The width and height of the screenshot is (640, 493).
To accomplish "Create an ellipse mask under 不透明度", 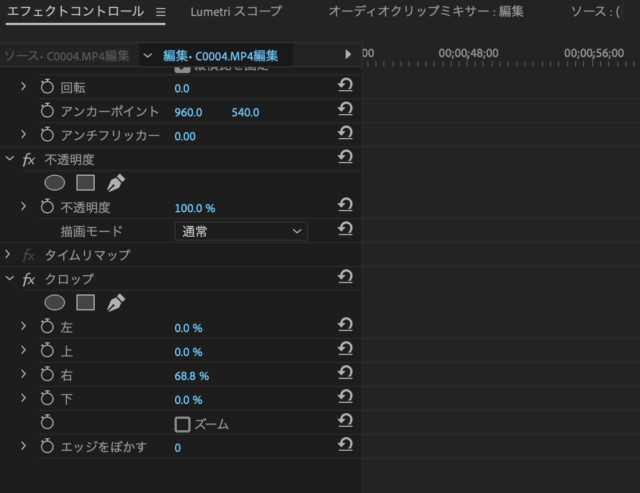I will pyautogui.click(x=55, y=183).
